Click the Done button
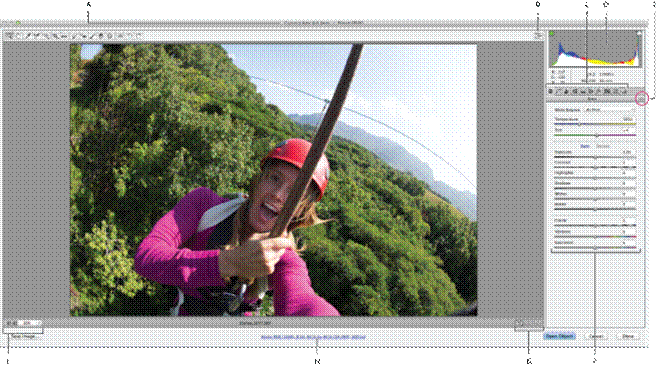The height and width of the screenshot is (366, 657). (x=627, y=336)
